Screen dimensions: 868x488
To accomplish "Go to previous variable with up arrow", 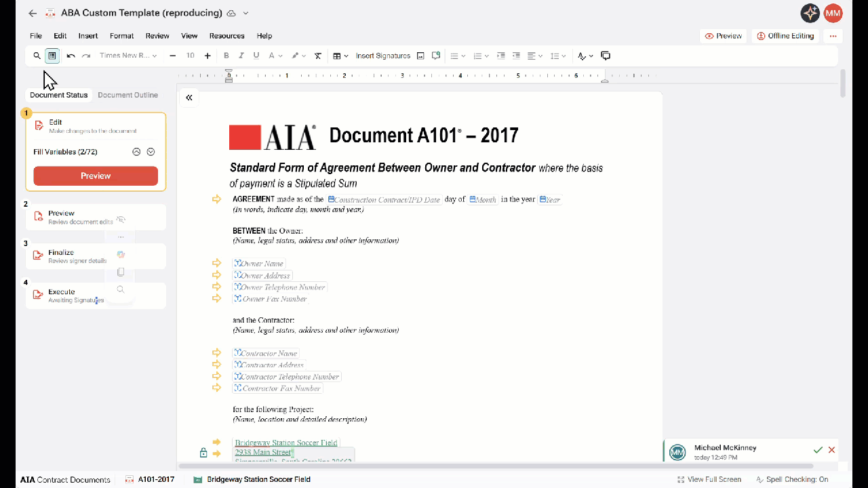I will [x=136, y=152].
